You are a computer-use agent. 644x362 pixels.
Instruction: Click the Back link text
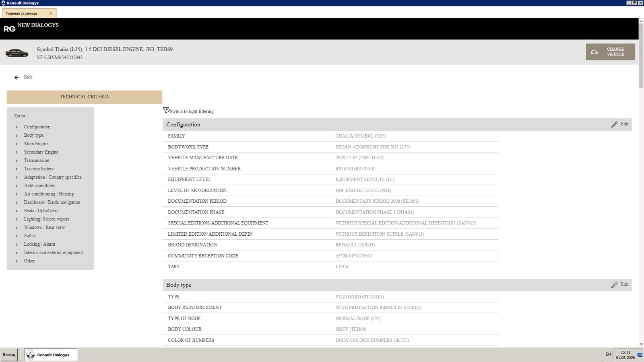pyautogui.click(x=28, y=77)
